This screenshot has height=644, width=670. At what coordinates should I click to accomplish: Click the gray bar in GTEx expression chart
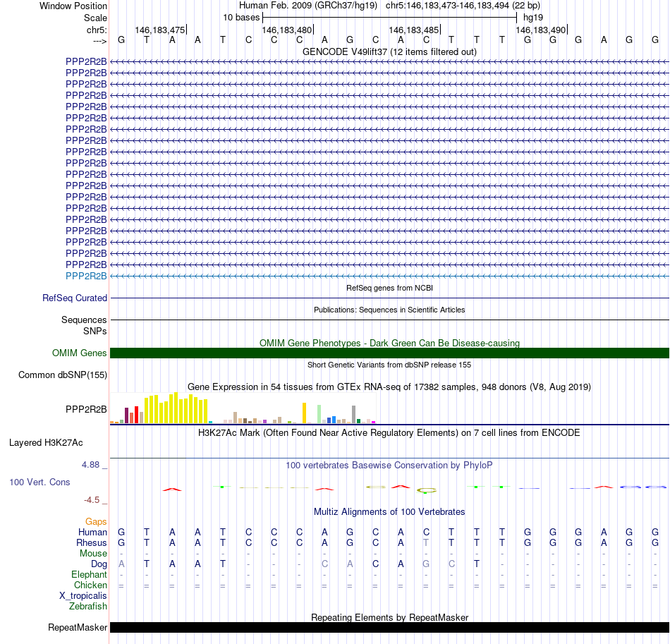pos(354,415)
